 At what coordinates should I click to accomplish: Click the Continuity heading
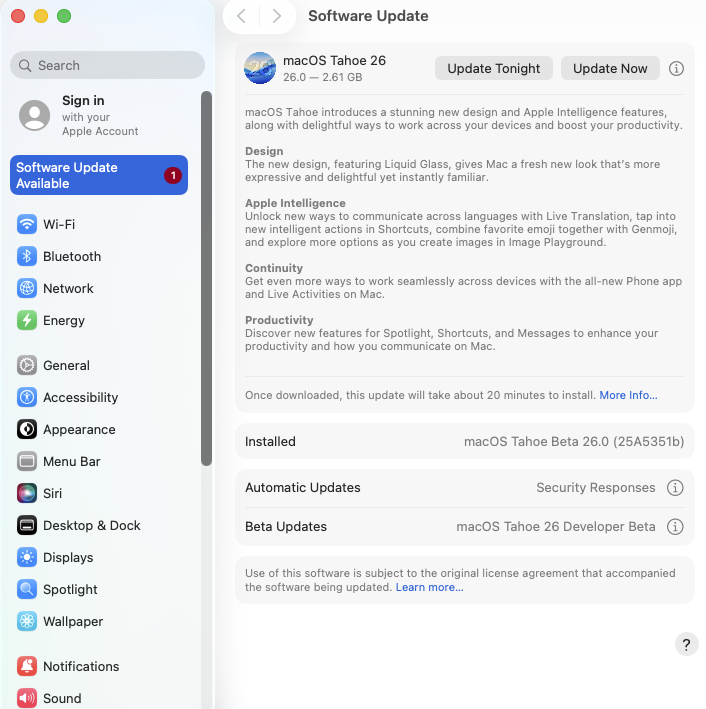[x=274, y=268]
